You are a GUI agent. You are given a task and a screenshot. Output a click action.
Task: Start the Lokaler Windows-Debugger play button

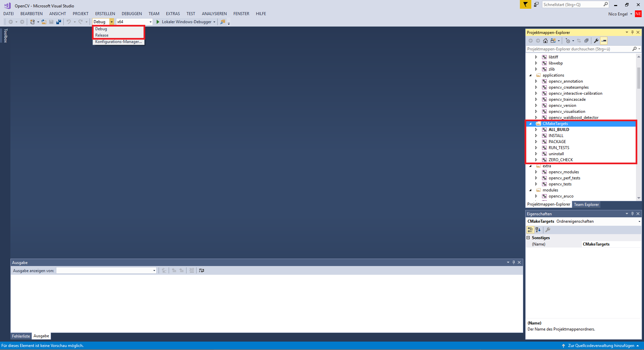click(158, 22)
